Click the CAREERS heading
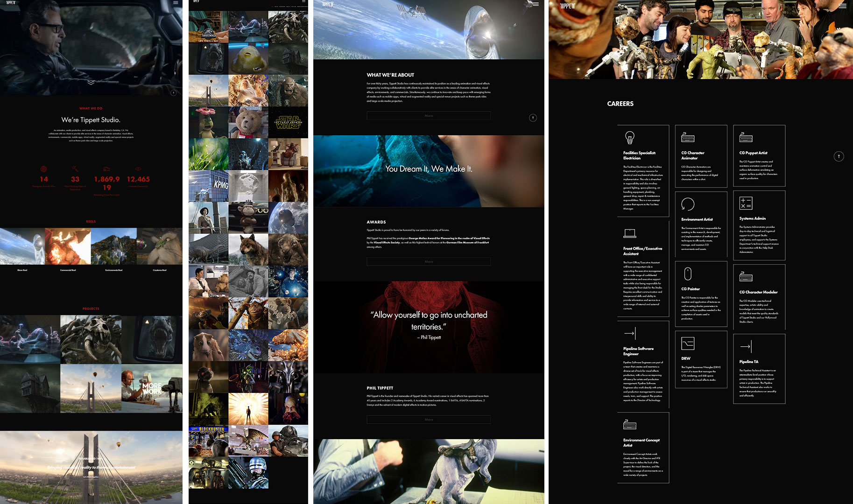Screen dimensions: 853x504 pyautogui.click(x=620, y=104)
